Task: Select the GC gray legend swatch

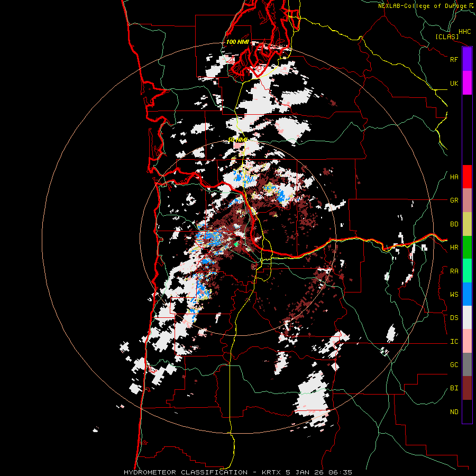Action: pyautogui.click(x=467, y=364)
